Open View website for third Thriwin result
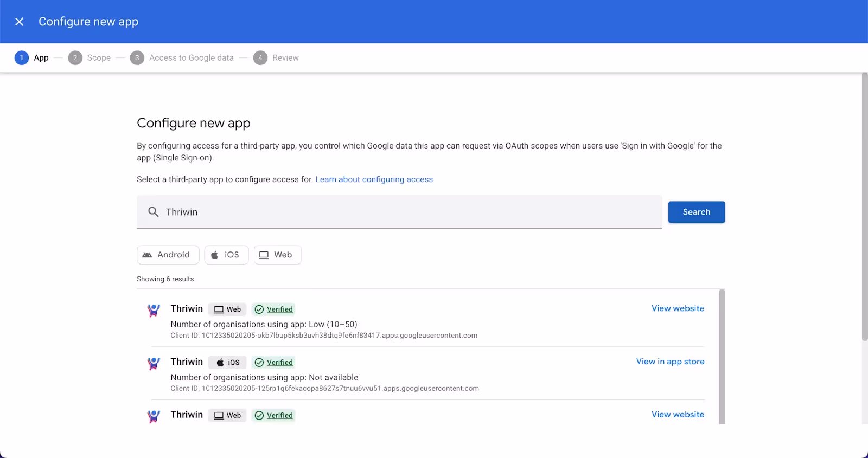The width and height of the screenshot is (868, 458). (678, 415)
